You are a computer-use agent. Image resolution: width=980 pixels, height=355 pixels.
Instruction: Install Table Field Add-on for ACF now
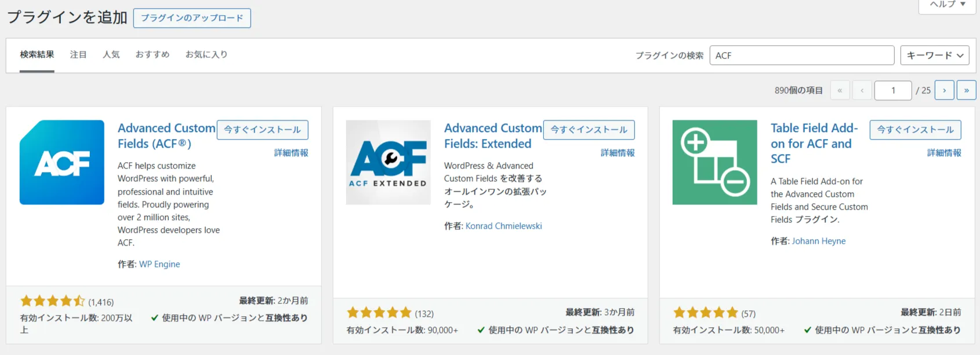pyautogui.click(x=916, y=130)
